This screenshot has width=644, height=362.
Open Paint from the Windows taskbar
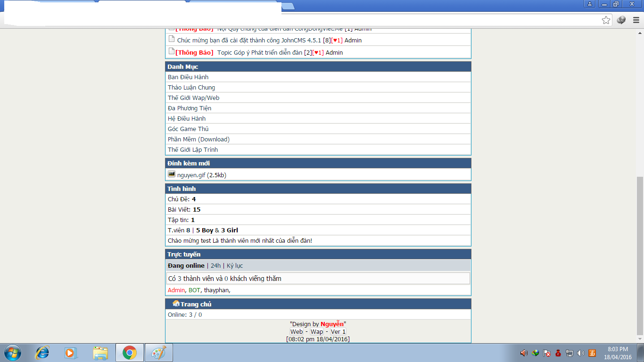tap(158, 353)
